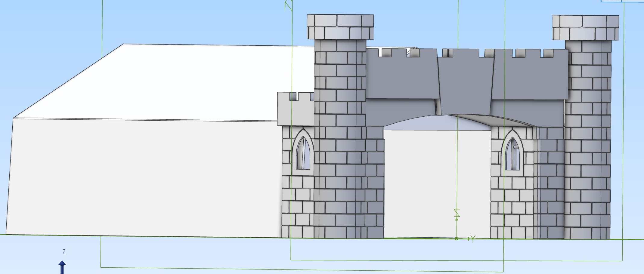Click the crenellated top of the right tower
The height and width of the screenshot is (274, 644).
coord(585,28)
